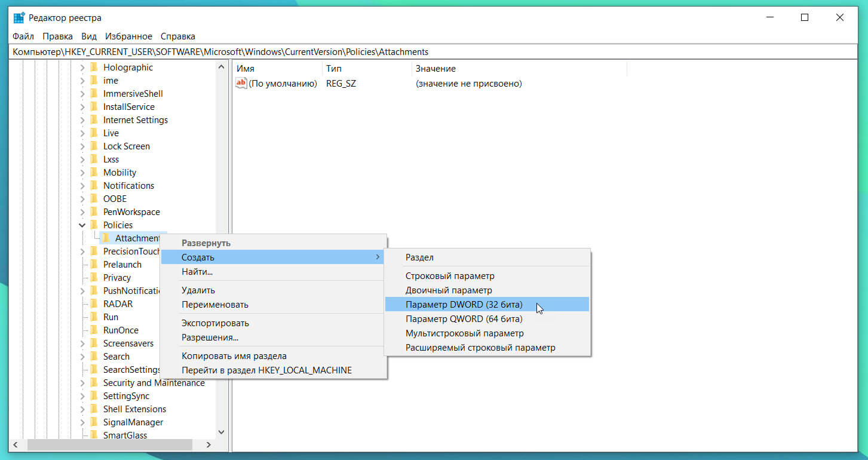Select Раздел in the Создать submenu
Screen dimensions: 868x460
[487, 257]
